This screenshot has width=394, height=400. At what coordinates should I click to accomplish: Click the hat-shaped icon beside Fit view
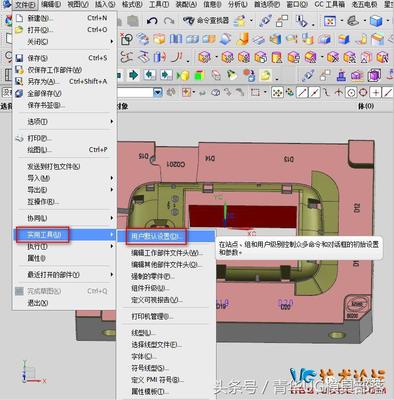353,21
